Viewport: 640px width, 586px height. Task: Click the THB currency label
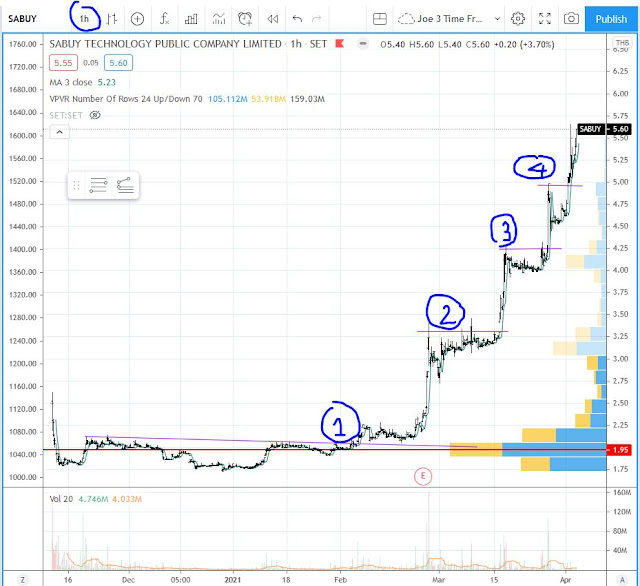pyautogui.click(x=622, y=43)
